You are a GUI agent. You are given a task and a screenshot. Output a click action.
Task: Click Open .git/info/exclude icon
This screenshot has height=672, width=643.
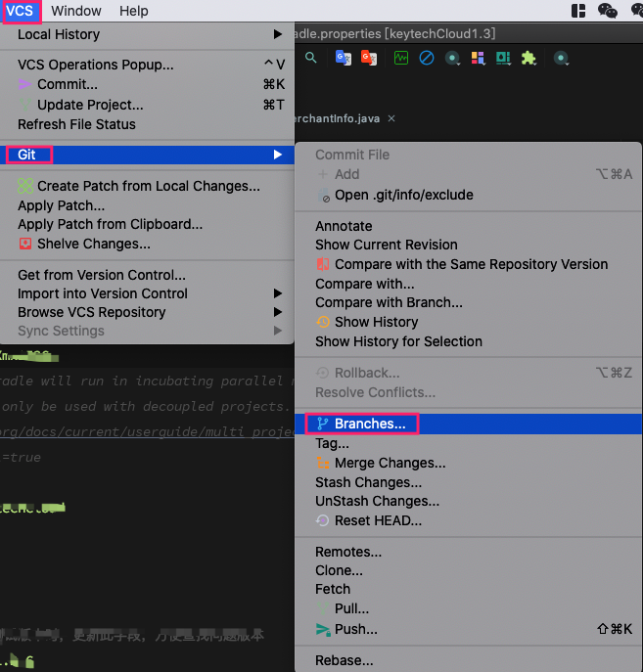[x=323, y=195]
